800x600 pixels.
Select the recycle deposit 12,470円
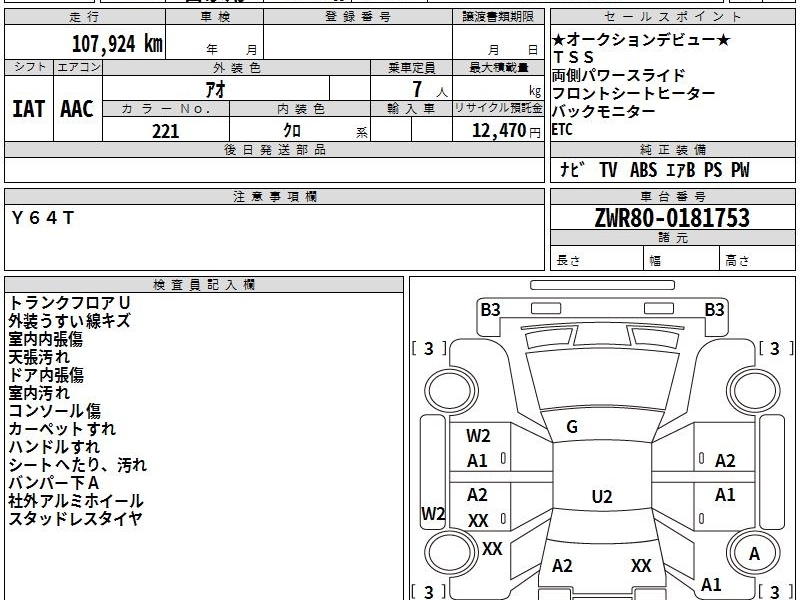click(506, 131)
